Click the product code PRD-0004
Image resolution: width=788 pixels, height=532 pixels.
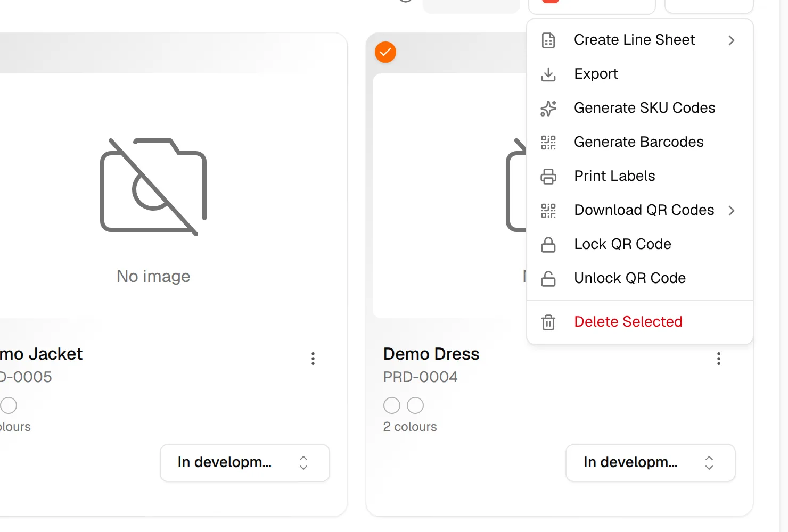click(421, 377)
